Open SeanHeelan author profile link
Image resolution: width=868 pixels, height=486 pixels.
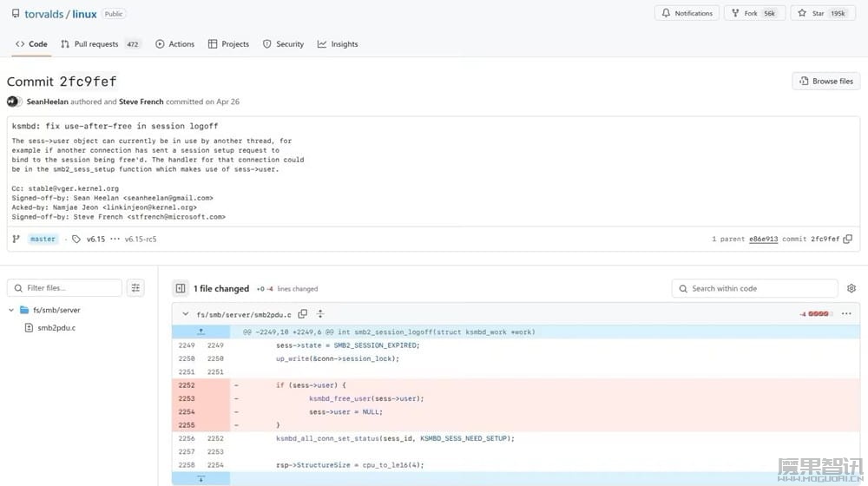[x=47, y=102]
